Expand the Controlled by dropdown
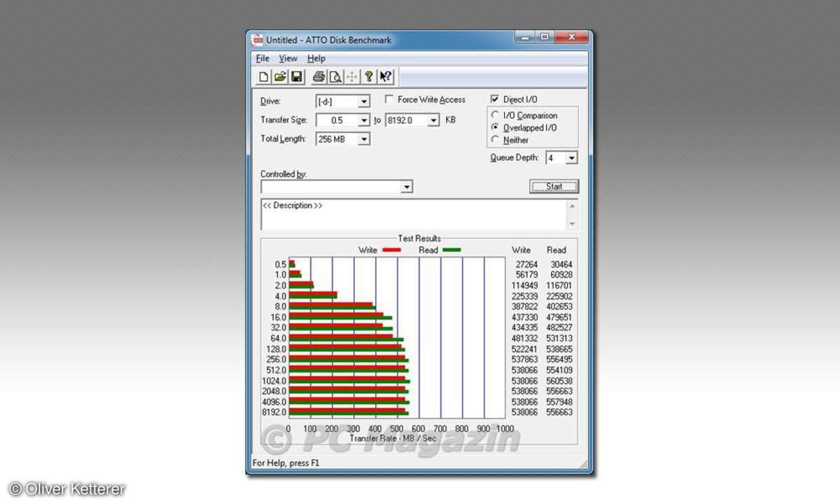840x504 pixels. (407, 187)
